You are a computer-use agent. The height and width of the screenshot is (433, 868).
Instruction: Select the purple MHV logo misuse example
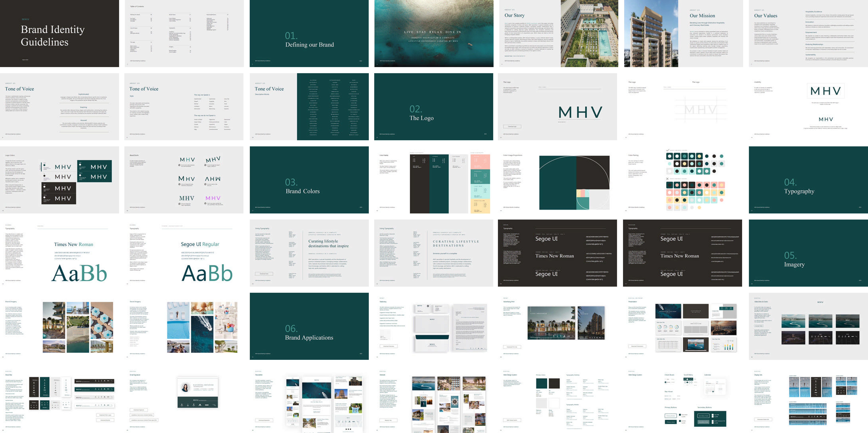coord(213,198)
